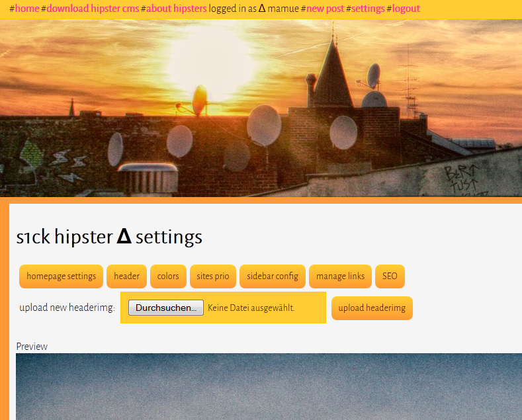Click upload headerimg button
The image size is (522, 420).
[x=372, y=308]
